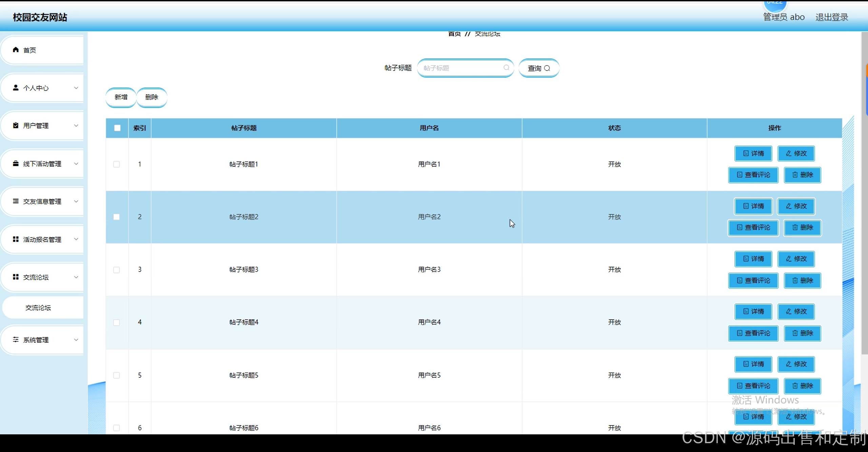Image resolution: width=868 pixels, height=452 pixels.
Task: Click the sliders icon beside 系统管理
Action: coord(16,339)
